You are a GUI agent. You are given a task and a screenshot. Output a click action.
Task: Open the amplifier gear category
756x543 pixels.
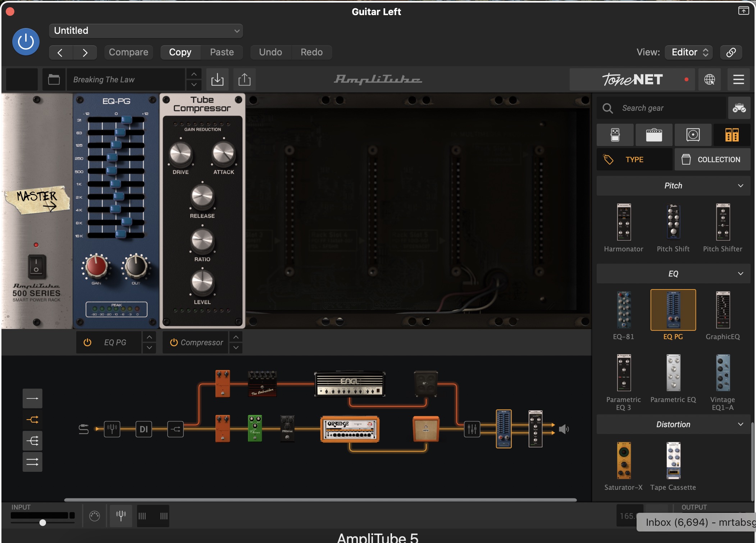[x=654, y=135]
